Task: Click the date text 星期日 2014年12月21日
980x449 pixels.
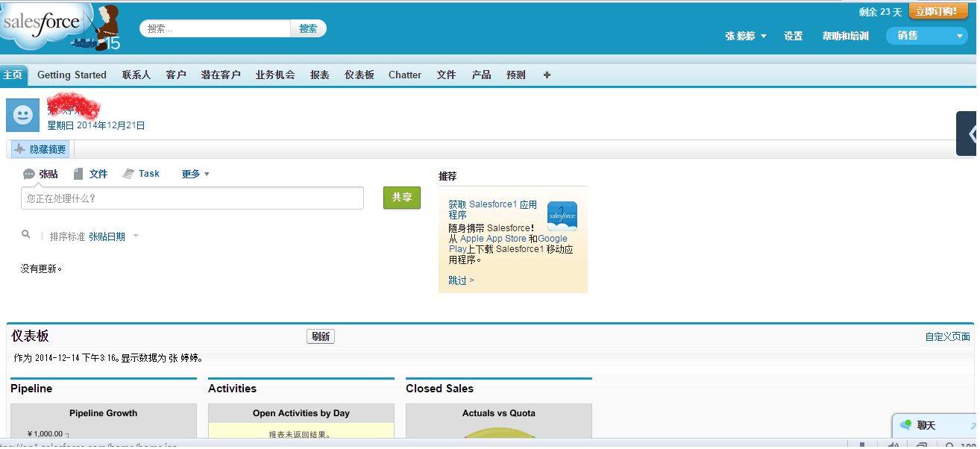Action: (x=96, y=125)
